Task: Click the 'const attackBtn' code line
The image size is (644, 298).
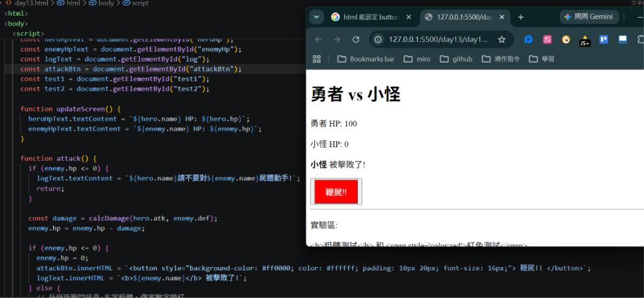Action: (x=131, y=69)
